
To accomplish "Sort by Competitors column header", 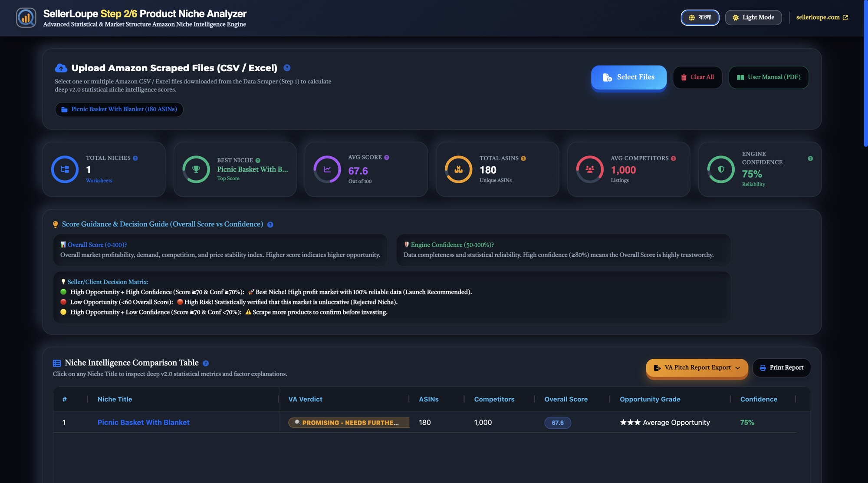I will 494,399.
